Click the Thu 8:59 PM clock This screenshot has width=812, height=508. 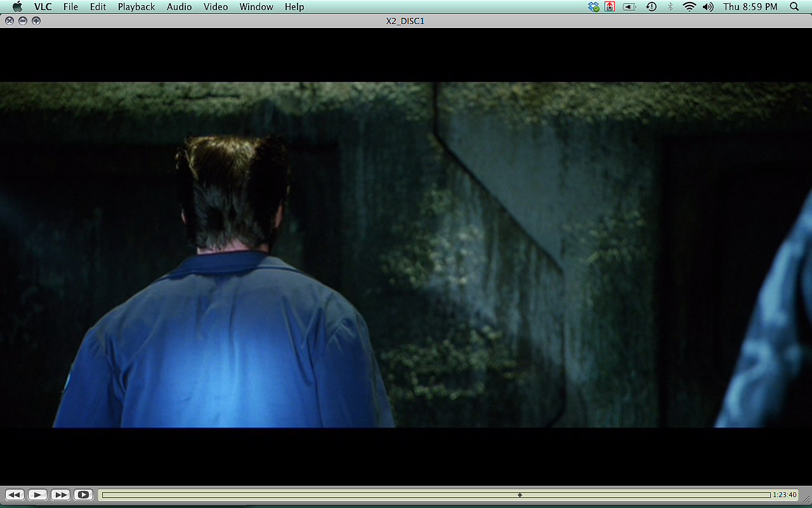tap(750, 6)
